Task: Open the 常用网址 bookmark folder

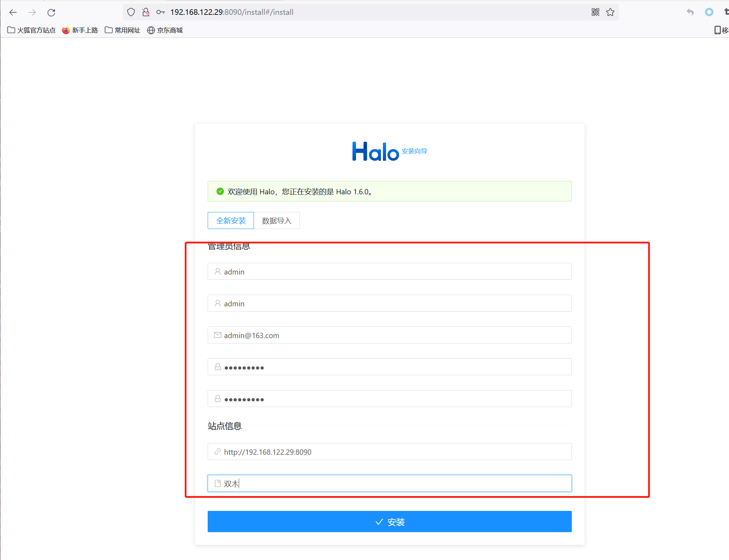Action: [x=123, y=30]
